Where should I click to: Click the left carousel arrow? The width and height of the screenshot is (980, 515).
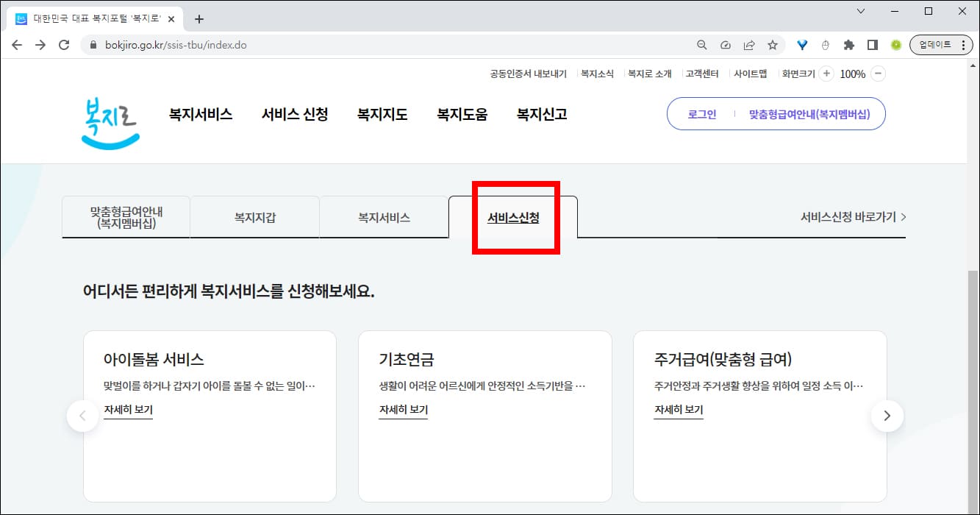point(82,416)
